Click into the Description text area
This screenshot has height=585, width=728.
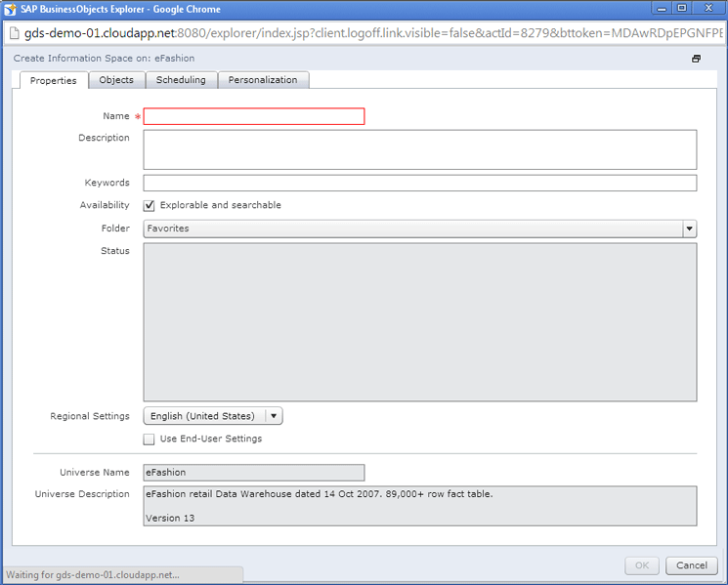pyautogui.click(x=419, y=149)
